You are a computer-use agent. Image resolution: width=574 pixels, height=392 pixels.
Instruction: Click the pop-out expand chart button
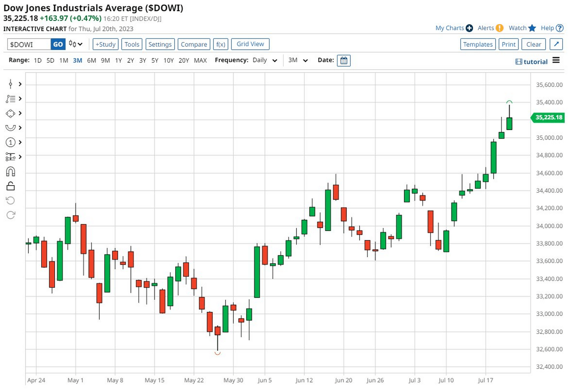click(556, 44)
